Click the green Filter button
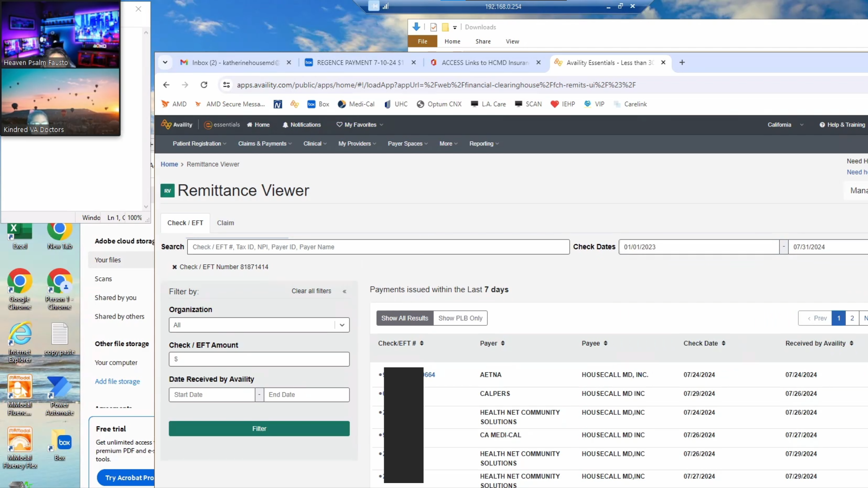This screenshot has width=868, height=488. (x=259, y=428)
